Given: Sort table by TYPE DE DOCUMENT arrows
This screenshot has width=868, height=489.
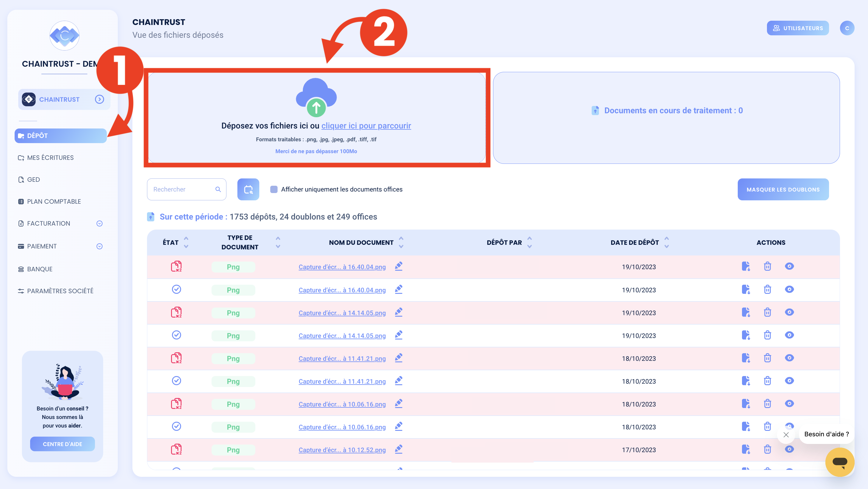Looking at the screenshot, I should [x=278, y=242].
